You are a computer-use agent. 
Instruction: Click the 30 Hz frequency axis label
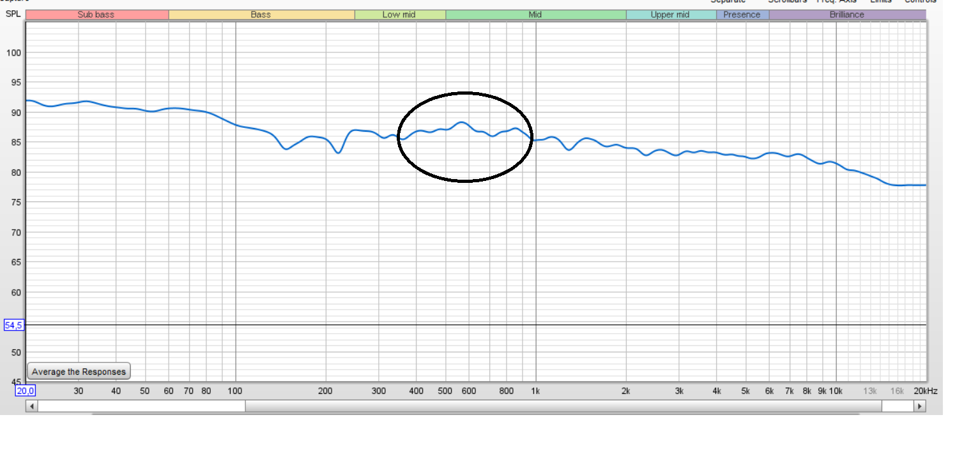(79, 391)
